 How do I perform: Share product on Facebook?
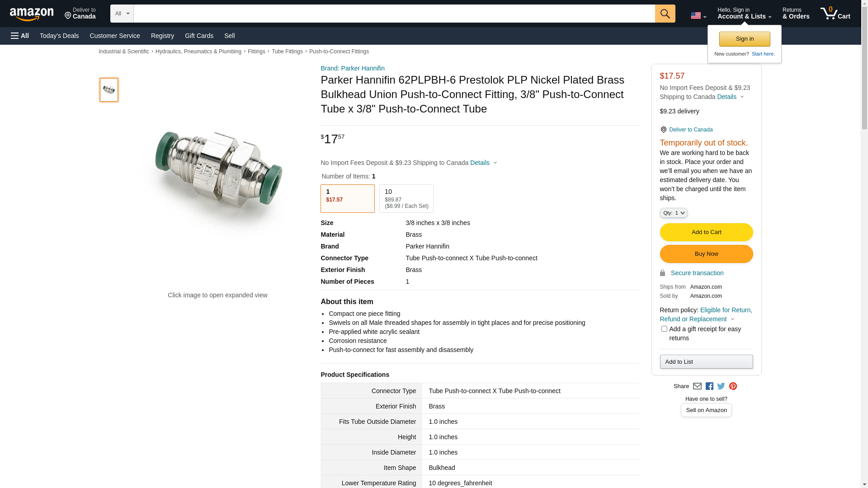coord(709,386)
